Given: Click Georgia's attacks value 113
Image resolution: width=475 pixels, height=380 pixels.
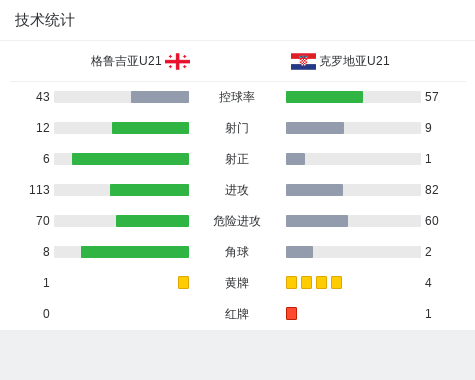Looking at the screenshot, I should [x=39, y=190].
